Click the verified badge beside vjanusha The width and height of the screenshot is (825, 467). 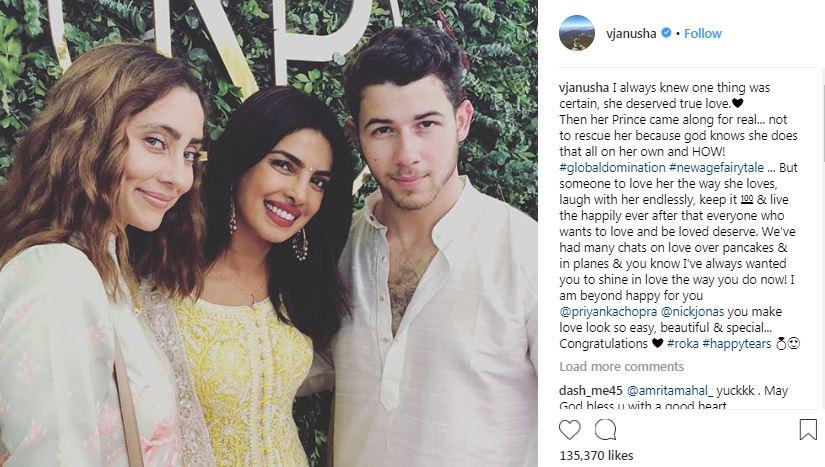(666, 33)
